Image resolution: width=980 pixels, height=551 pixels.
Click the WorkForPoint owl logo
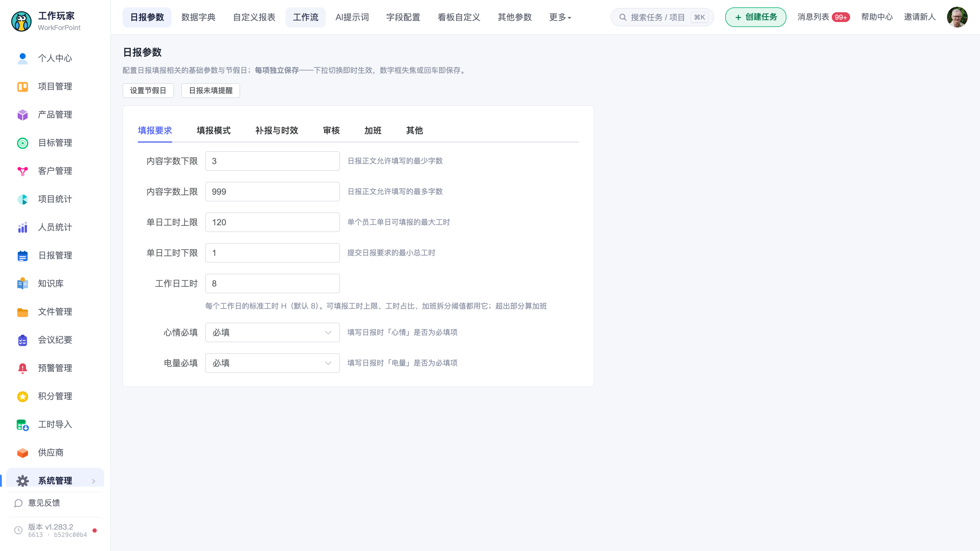point(21,21)
